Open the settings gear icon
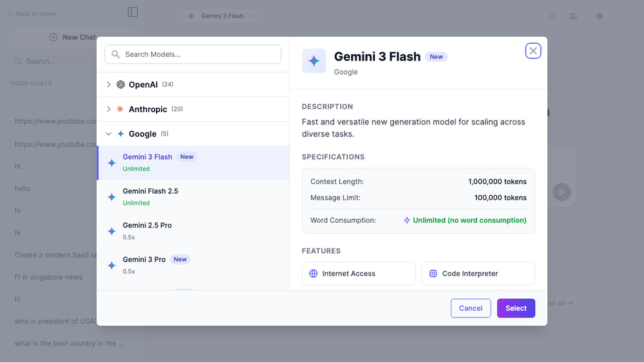This screenshot has height=362, width=644. [600, 16]
